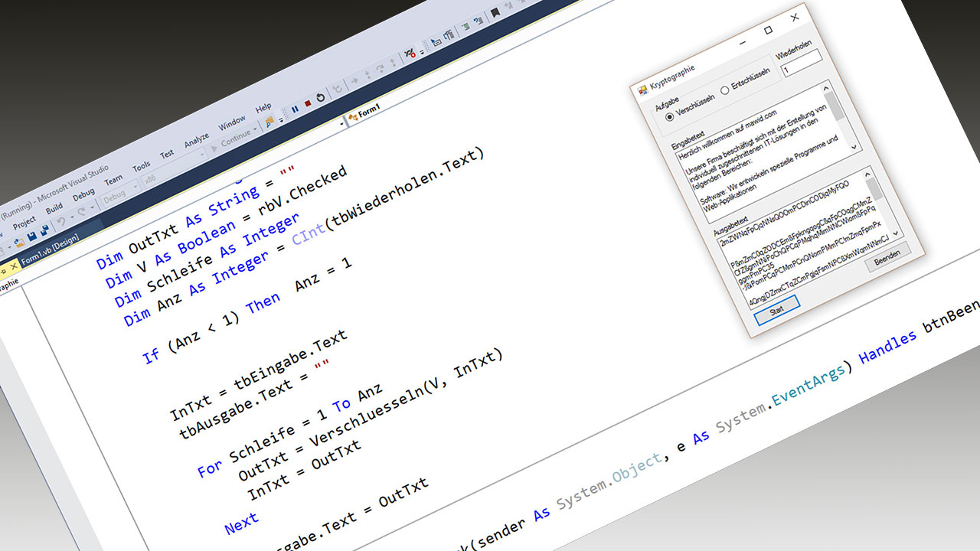This screenshot has height=551, width=980.
Task: Open the Project menu
Action: pyautogui.click(x=24, y=221)
